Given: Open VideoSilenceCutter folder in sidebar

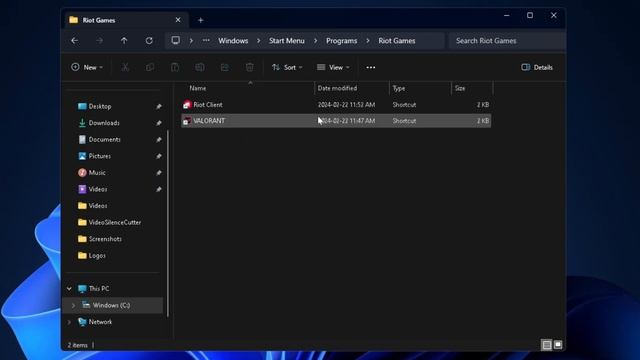Looking at the screenshot, I should pos(115,222).
